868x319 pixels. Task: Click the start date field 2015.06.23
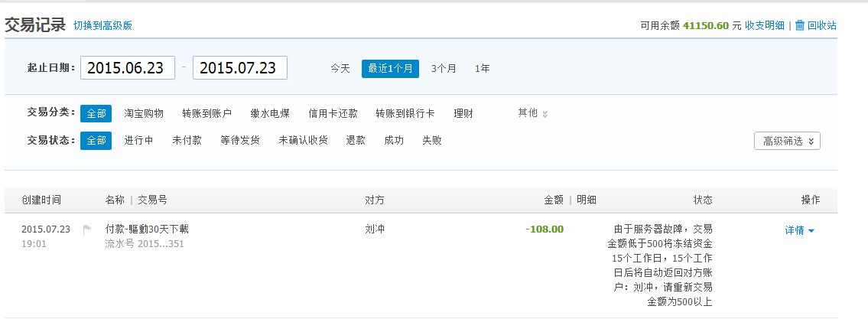[x=128, y=68]
